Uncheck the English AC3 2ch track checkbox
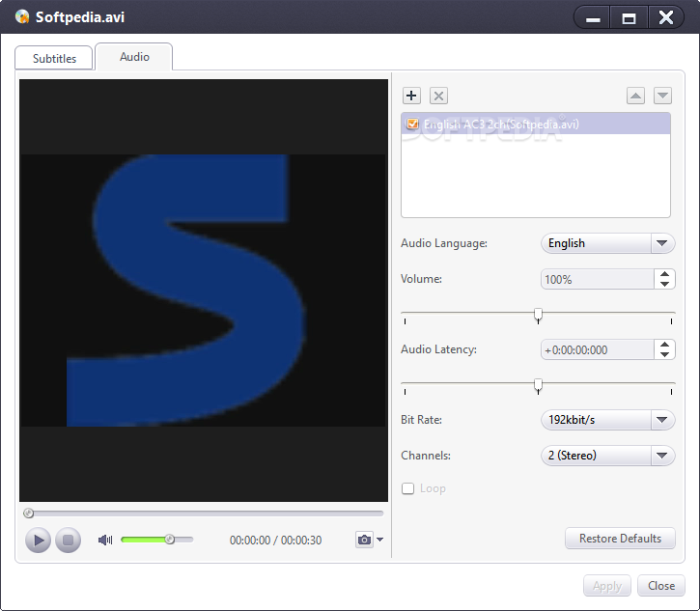Viewport: 700px width, 611px height. point(412,125)
